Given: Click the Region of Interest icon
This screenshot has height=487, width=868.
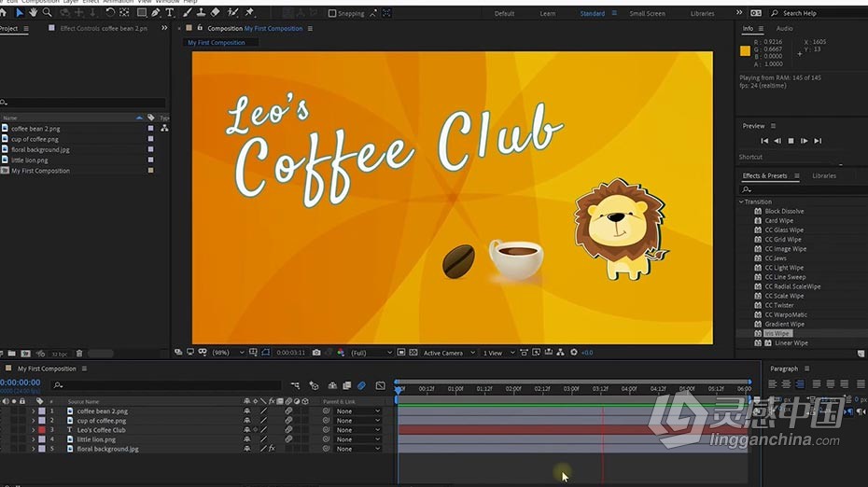Looking at the screenshot, I should point(401,353).
